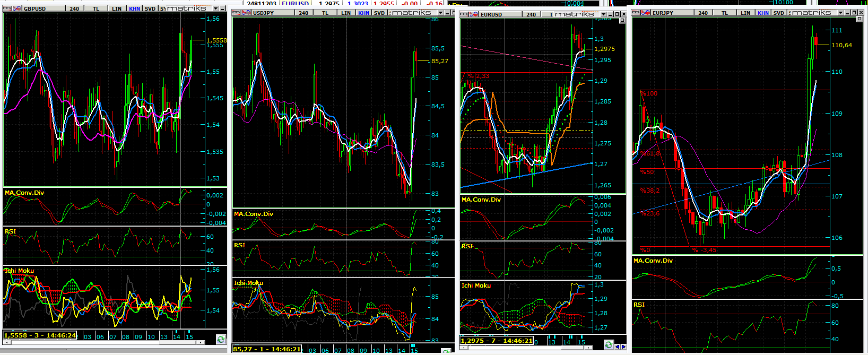The image size is (868, 355).
Task: Open the dropdown arrow in the GBPUSD title bar
Action: tap(215, 8)
